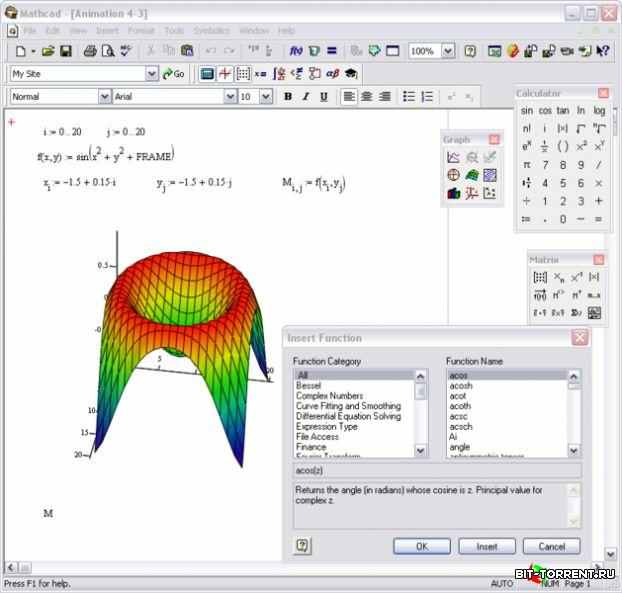The width and height of the screenshot is (622, 593).
Task: Open the Symbolics menu
Action: [x=211, y=31]
